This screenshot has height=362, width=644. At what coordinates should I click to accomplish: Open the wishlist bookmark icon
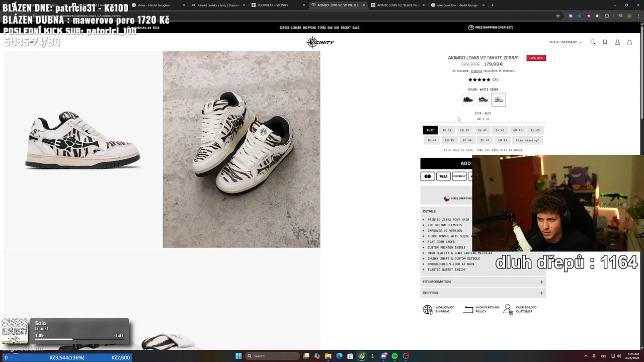point(605,42)
